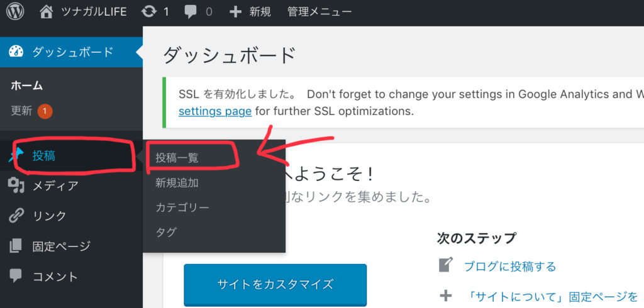Viewport: 644px width, 308px height.
Task: Open the ツナガルLIFE site name link
Action: (x=94, y=12)
